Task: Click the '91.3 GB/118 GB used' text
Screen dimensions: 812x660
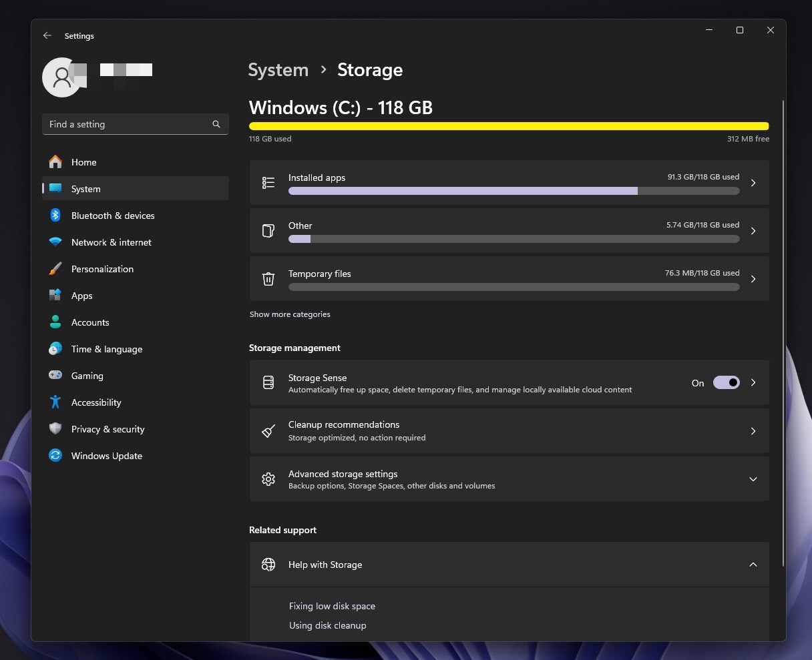Action: click(x=703, y=177)
